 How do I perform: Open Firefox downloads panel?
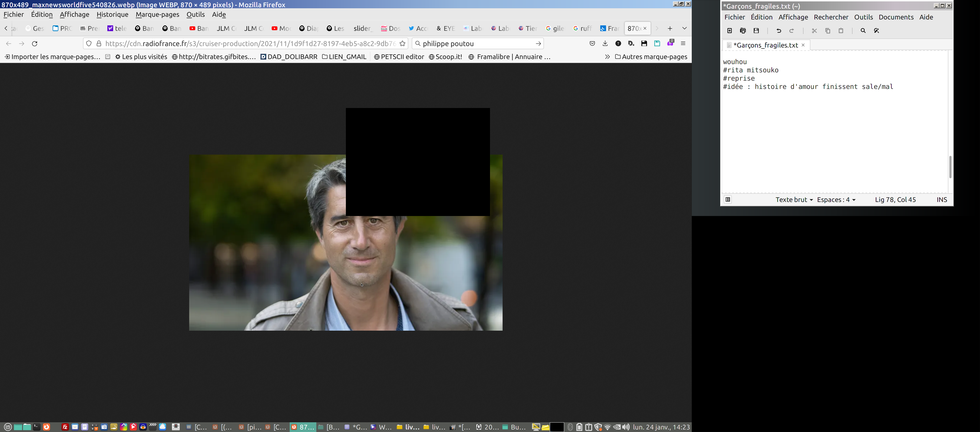point(605,44)
